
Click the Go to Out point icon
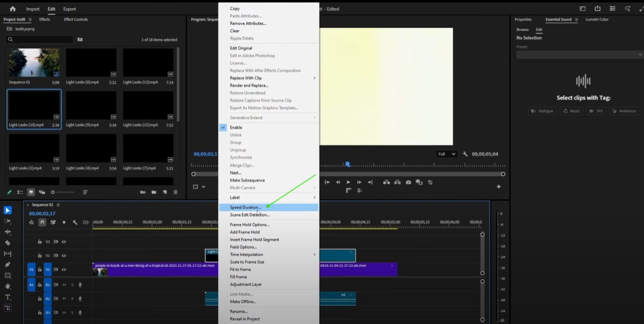tap(370, 182)
